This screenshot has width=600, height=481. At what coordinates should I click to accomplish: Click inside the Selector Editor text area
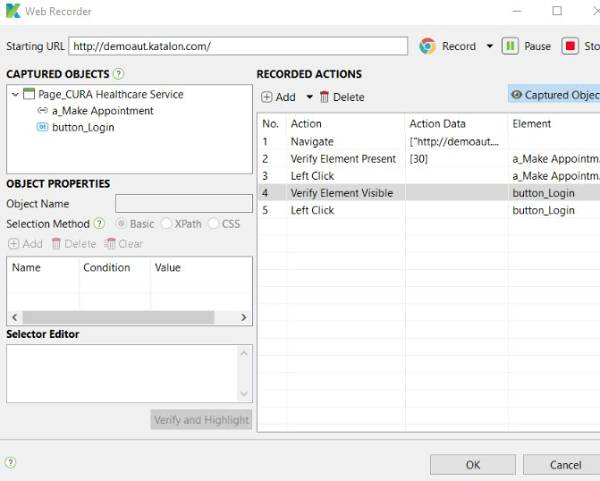[x=121, y=373]
